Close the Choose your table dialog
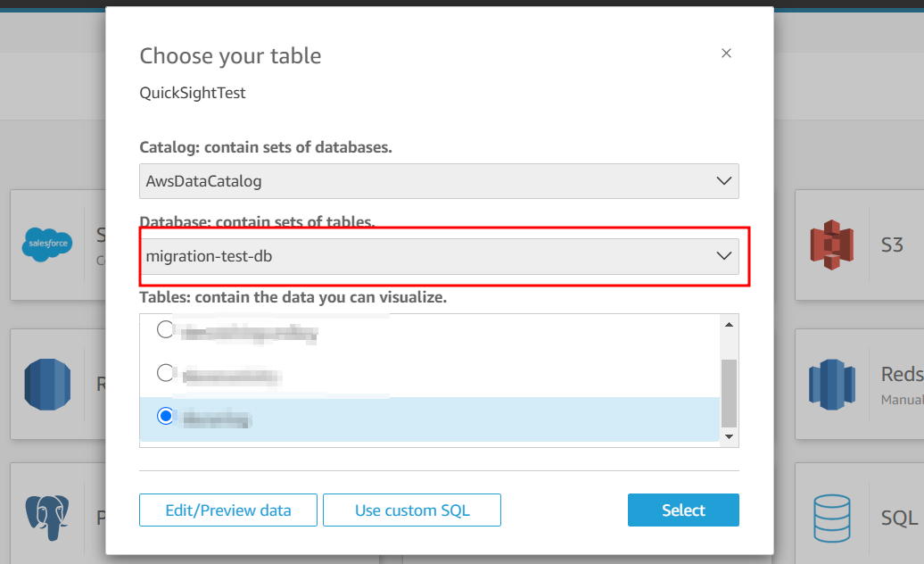 (x=726, y=54)
